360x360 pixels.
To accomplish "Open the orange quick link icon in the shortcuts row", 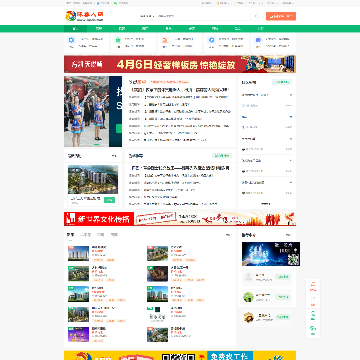I will coord(164,40).
